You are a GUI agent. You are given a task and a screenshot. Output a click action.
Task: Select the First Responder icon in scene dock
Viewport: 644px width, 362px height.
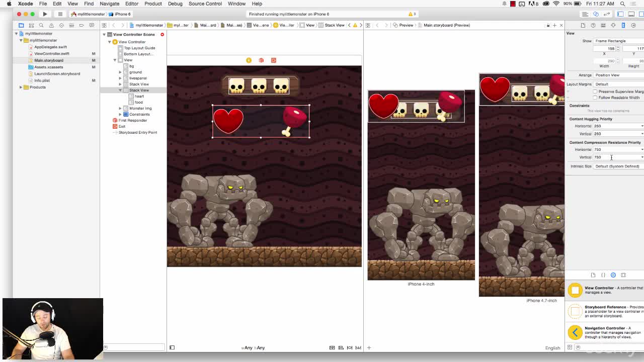click(x=261, y=60)
